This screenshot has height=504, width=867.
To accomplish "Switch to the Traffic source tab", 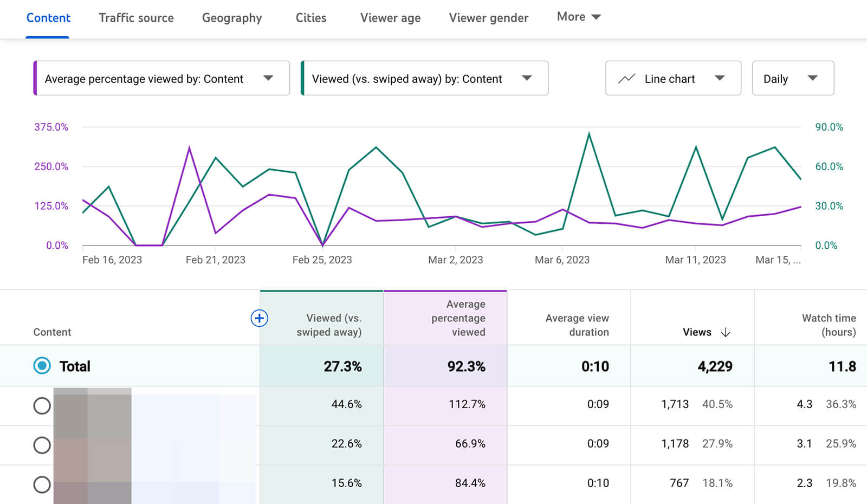I will [136, 18].
